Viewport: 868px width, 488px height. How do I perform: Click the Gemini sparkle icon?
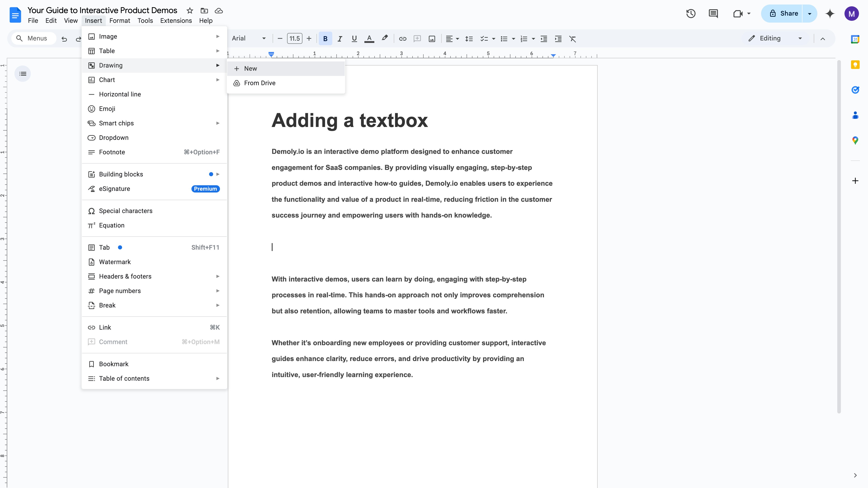830,14
